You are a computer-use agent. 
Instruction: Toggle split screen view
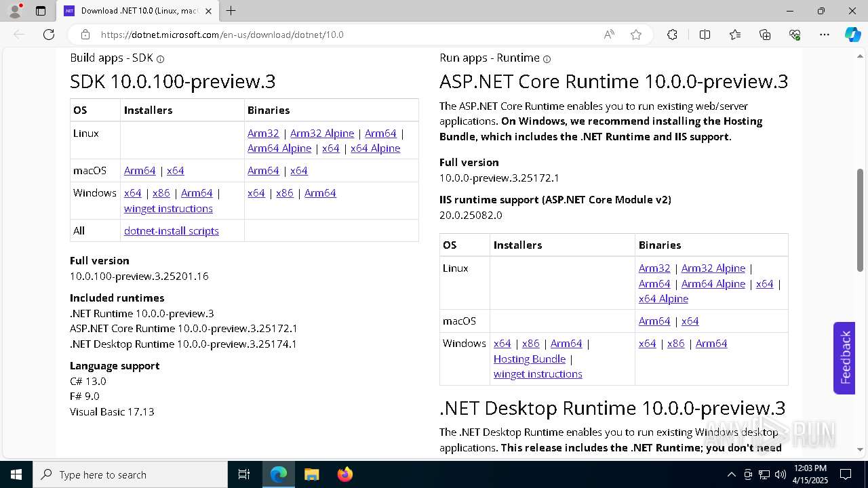(705, 35)
